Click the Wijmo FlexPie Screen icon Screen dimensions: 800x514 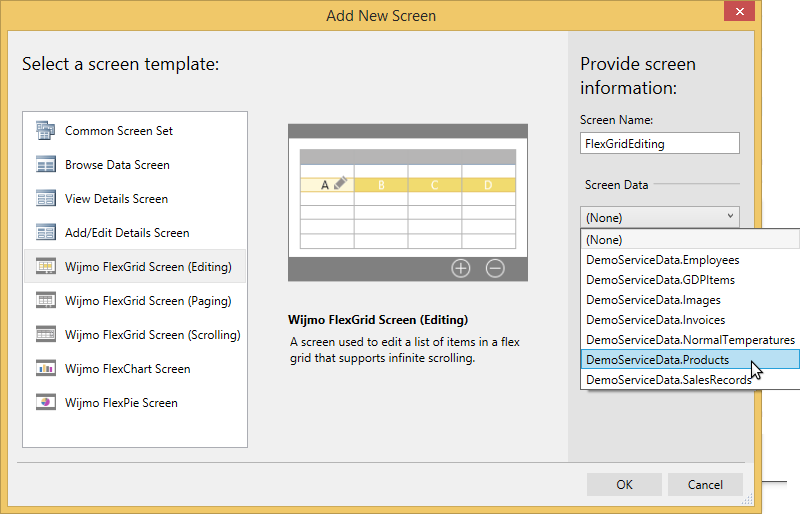pos(45,402)
